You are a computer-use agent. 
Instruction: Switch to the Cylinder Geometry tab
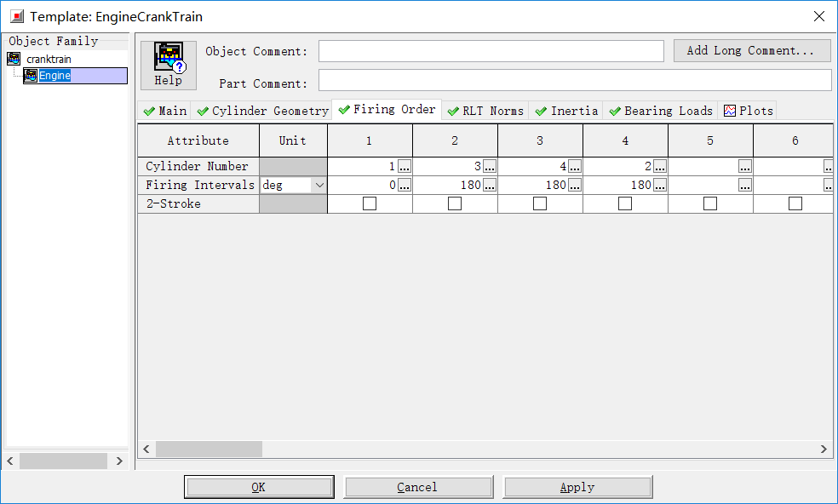coord(262,111)
